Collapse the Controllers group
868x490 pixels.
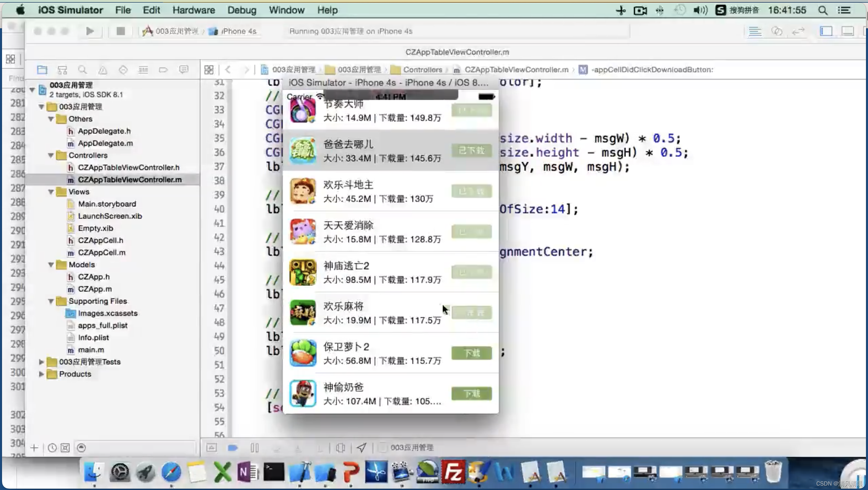click(x=51, y=156)
